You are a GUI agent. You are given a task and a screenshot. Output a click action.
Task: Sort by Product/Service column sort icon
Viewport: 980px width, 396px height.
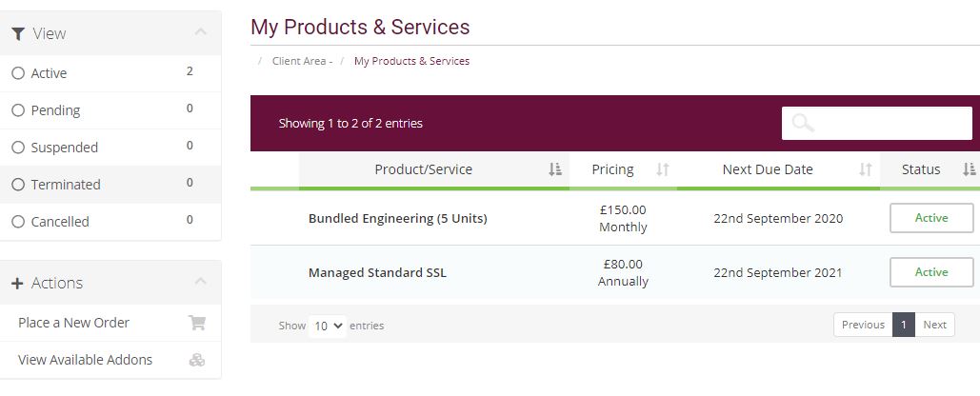tap(555, 169)
